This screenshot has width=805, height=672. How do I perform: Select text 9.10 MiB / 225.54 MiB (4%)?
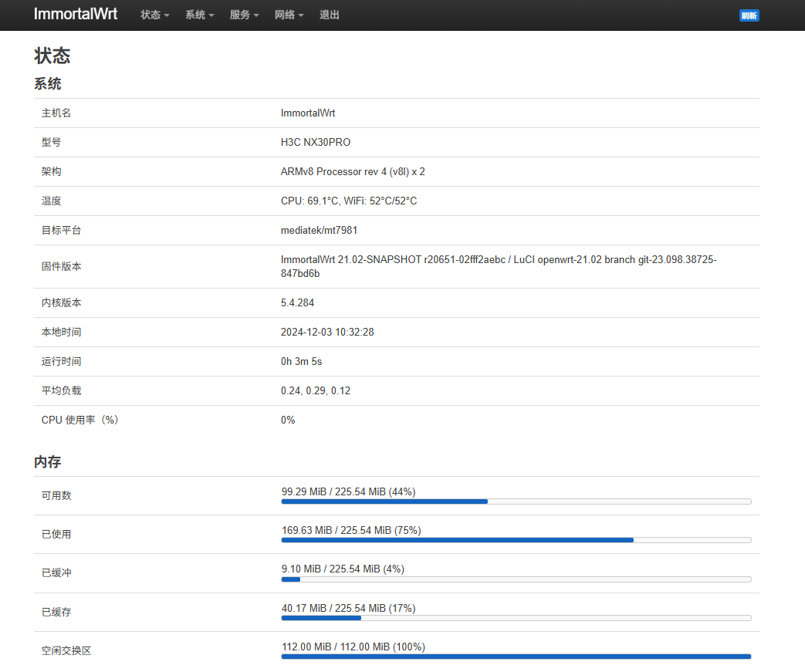343,569
